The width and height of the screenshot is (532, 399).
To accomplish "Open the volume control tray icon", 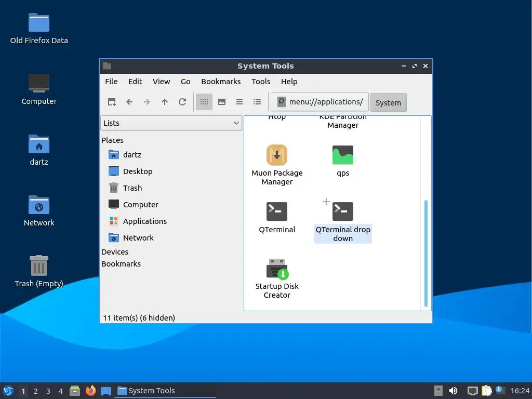I will tap(453, 391).
